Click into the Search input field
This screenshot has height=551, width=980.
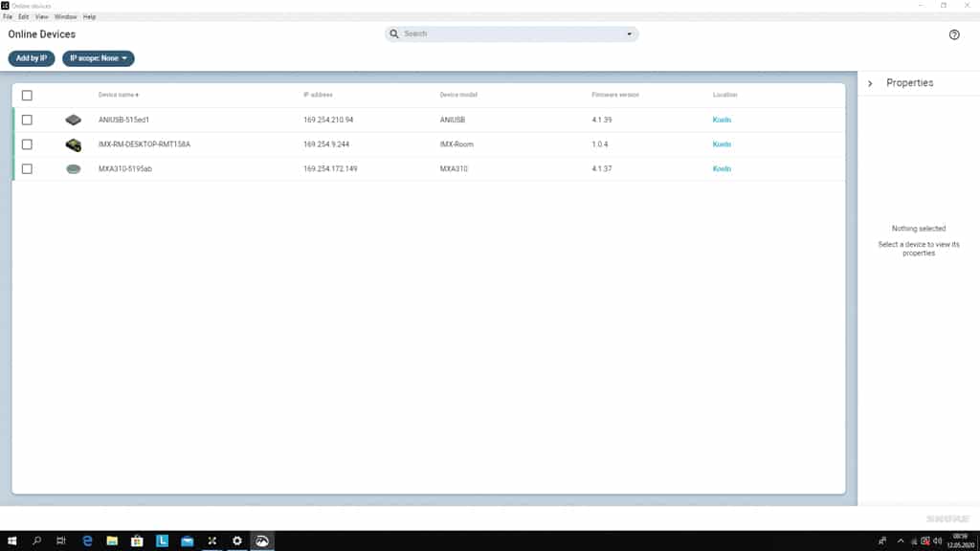tap(511, 33)
